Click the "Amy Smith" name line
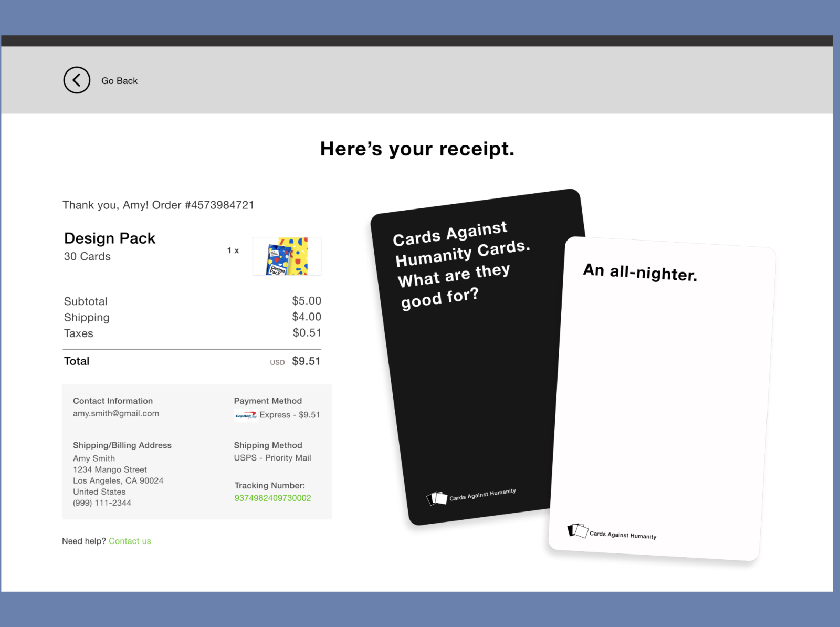The height and width of the screenshot is (627, 840). pyautogui.click(x=94, y=458)
